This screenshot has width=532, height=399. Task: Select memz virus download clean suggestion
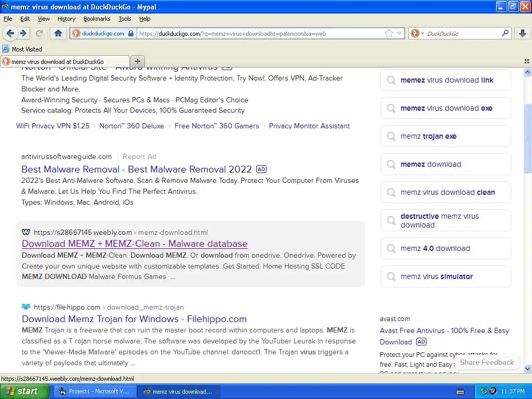click(x=445, y=192)
